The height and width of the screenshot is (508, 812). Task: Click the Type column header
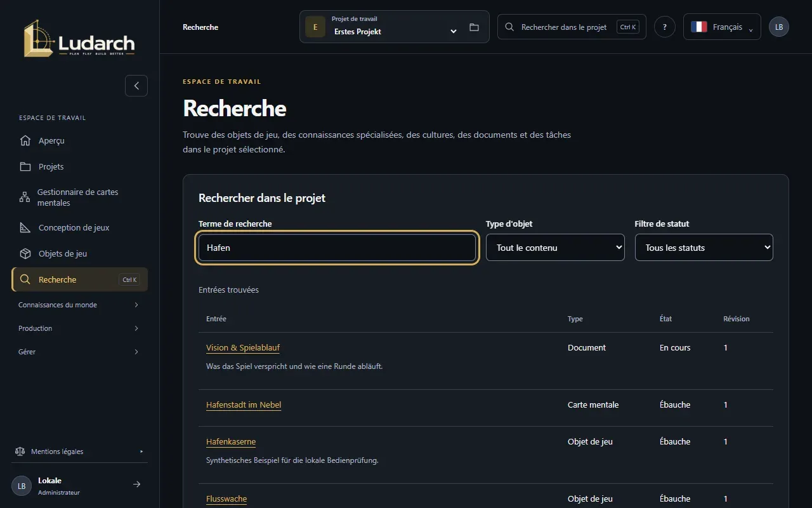coord(575,319)
